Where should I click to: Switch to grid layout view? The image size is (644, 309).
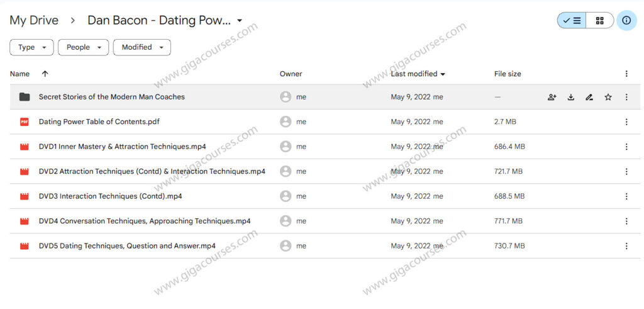599,20
